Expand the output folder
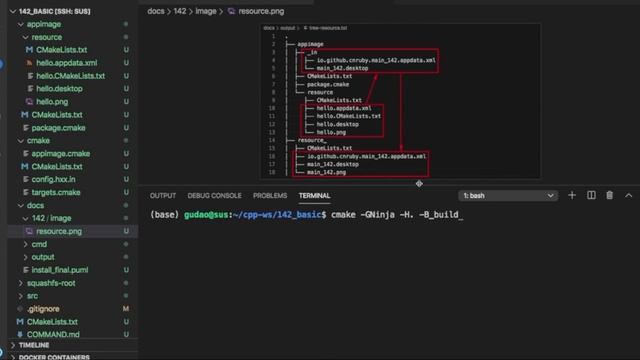Viewport: 640px width, 360px height. tap(25, 257)
